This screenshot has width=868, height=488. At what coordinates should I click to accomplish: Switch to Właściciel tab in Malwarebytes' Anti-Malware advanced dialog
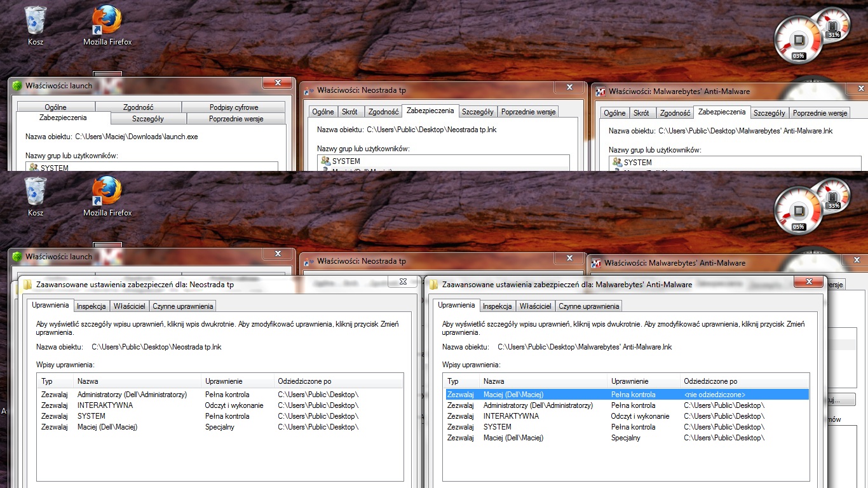pyautogui.click(x=536, y=306)
